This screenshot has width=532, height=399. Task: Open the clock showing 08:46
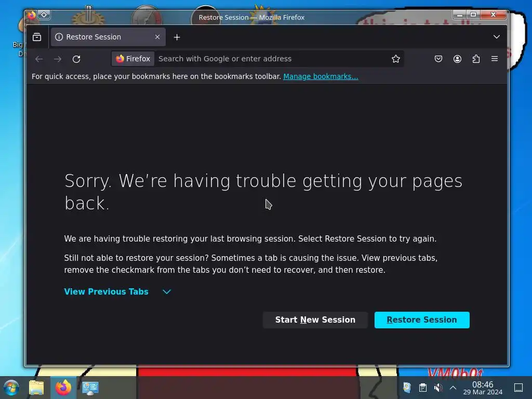(483, 388)
